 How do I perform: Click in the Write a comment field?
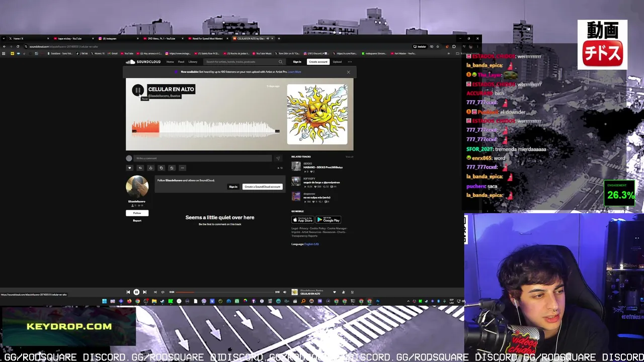203,158
